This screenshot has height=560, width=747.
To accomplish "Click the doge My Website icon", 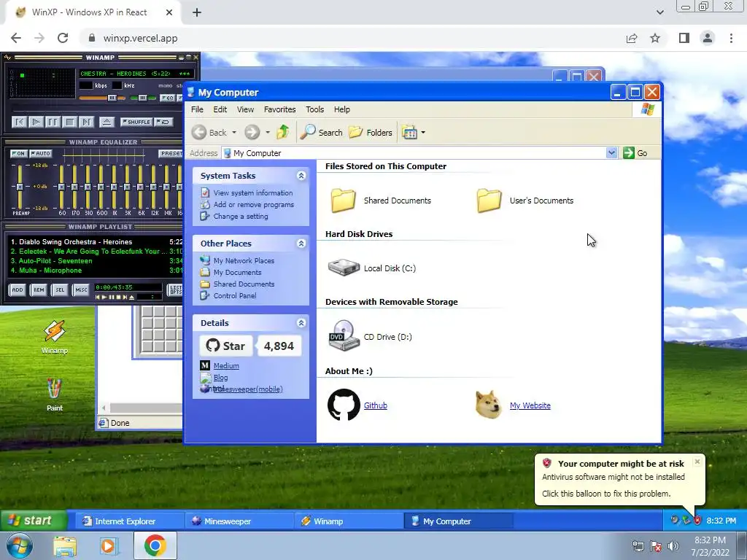I will (489, 405).
